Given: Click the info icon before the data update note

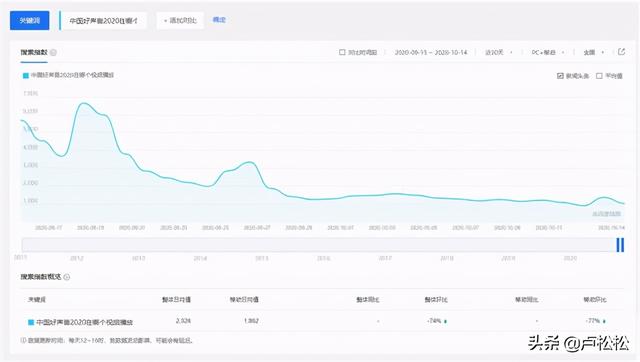Looking at the screenshot, I should pyautogui.click(x=23, y=340).
